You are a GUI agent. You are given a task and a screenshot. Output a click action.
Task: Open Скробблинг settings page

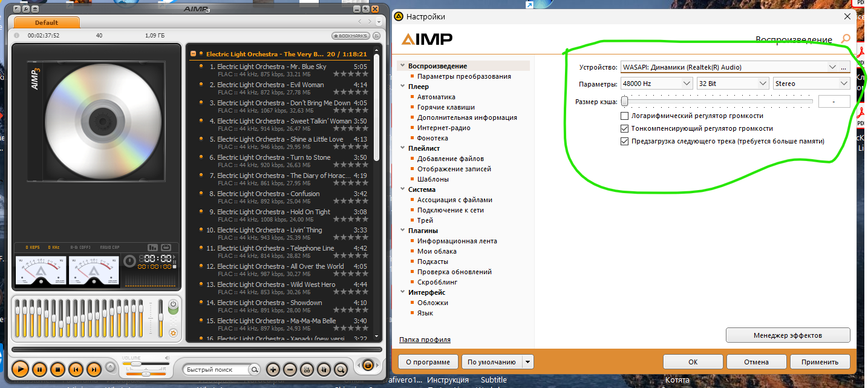437,282
